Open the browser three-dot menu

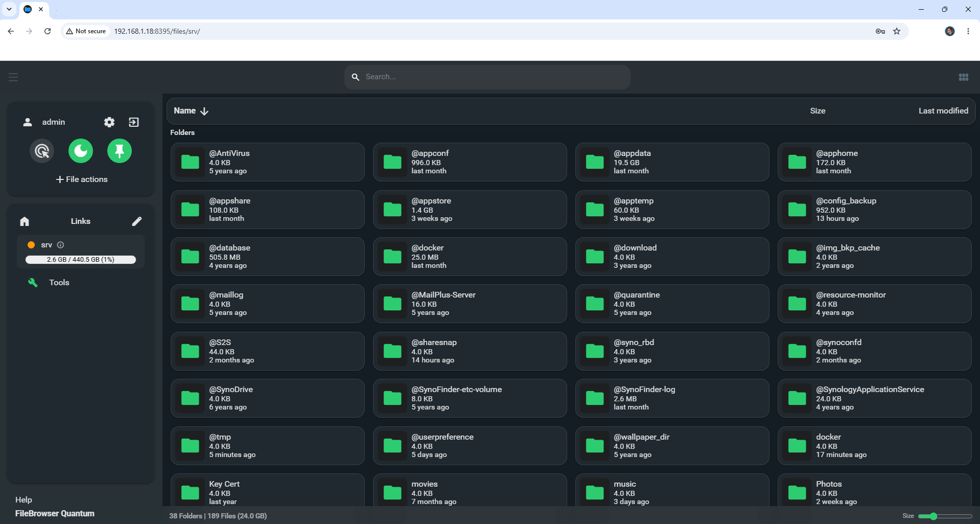pos(968,31)
